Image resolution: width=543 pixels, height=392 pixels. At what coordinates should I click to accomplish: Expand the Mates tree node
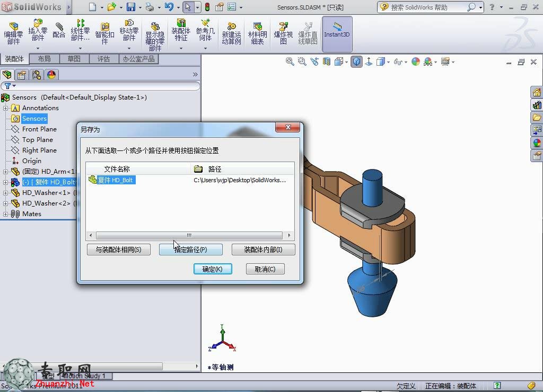click(x=5, y=214)
